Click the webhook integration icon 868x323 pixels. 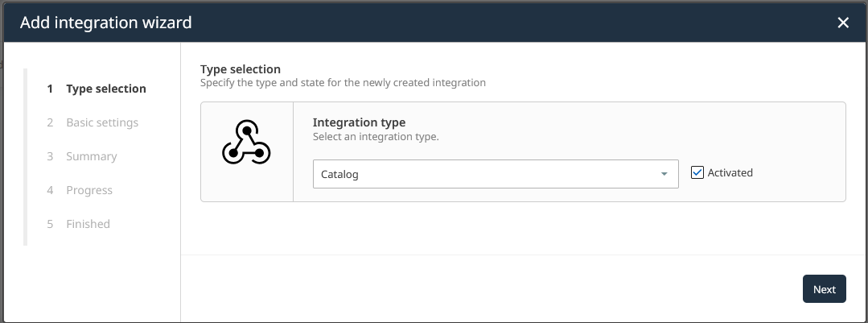click(x=246, y=145)
